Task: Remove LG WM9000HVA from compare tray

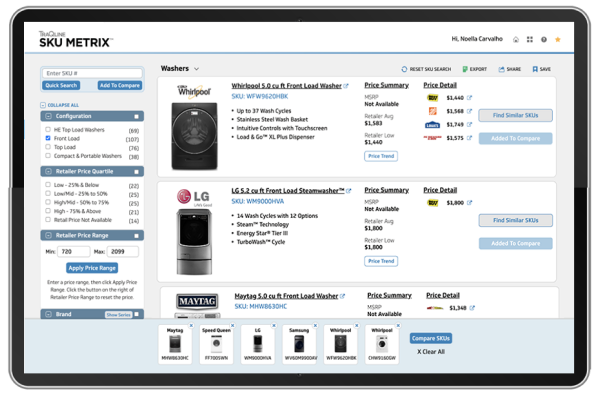Action: 274,325
